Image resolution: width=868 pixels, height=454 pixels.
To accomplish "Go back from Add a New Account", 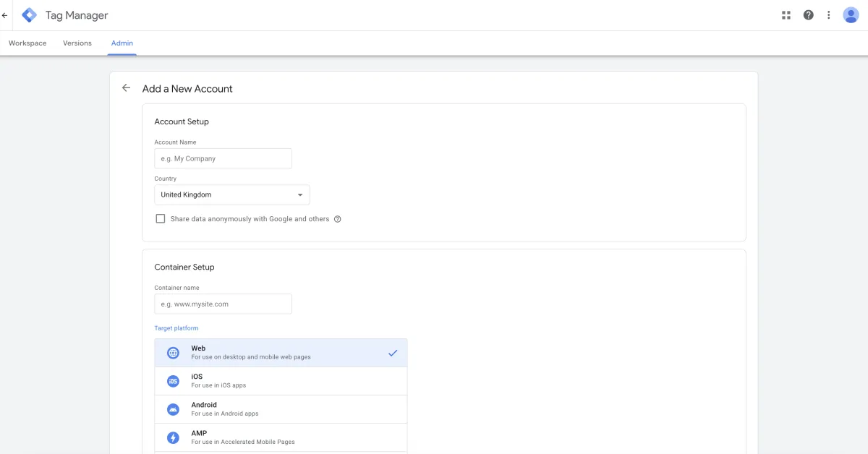I will pyautogui.click(x=127, y=88).
